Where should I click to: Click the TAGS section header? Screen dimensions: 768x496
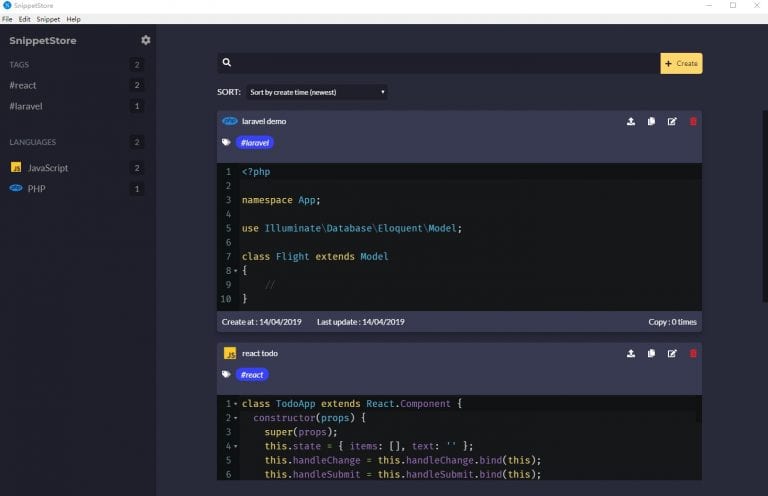click(19, 65)
